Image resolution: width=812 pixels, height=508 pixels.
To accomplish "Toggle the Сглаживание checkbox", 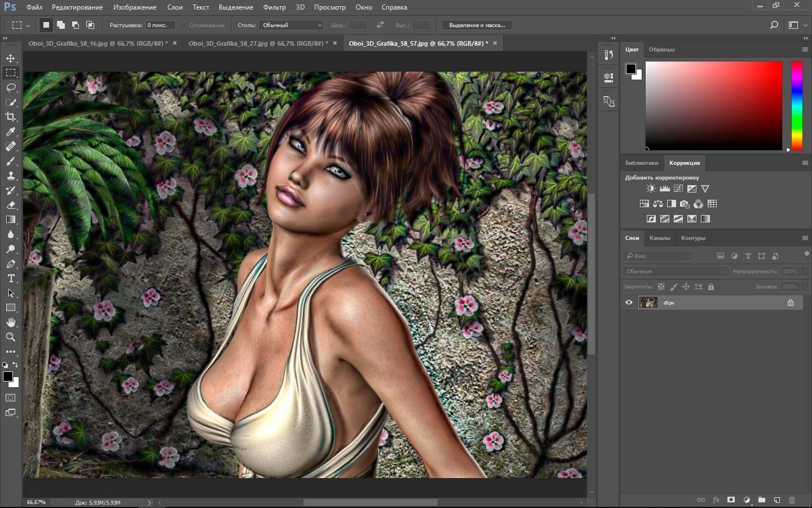I will (x=183, y=25).
